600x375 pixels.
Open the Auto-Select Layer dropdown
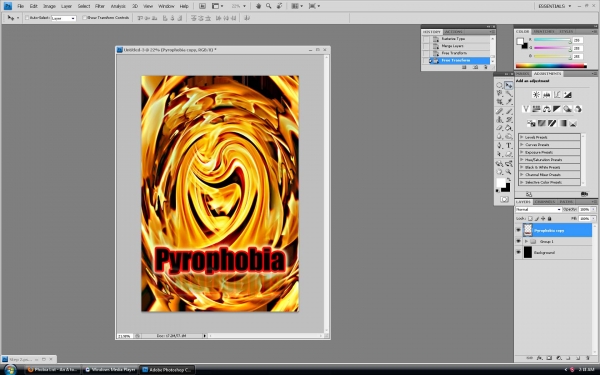[x=64, y=18]
